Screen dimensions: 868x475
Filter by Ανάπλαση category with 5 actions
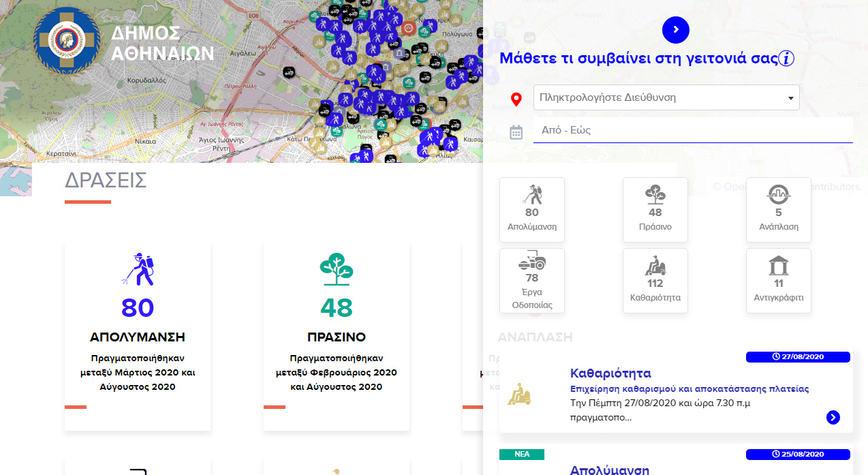[778, 210]
